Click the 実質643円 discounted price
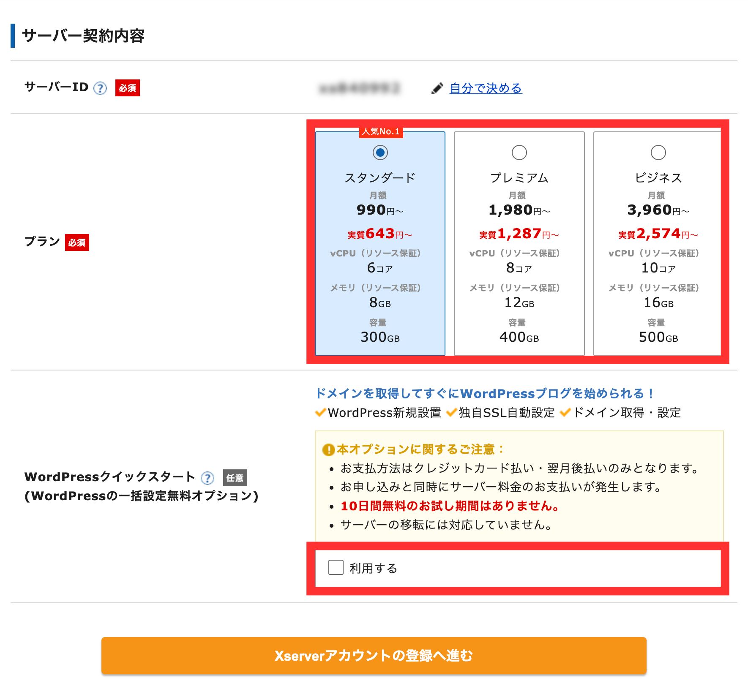Viewport: 748px width, 700px height. click(x=380, y=234)
